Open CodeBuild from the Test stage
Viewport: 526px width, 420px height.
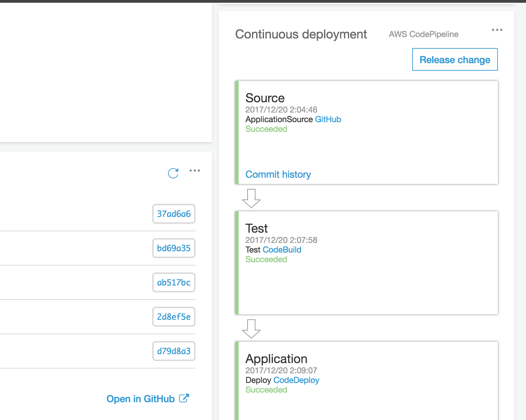(x=282, y=250)
